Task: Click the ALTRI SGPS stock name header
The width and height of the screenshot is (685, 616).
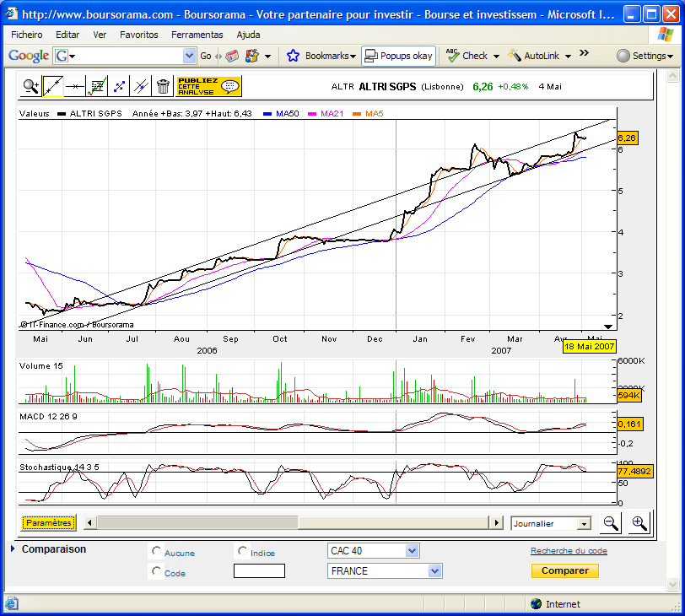Action: click(x=387, y=87)
